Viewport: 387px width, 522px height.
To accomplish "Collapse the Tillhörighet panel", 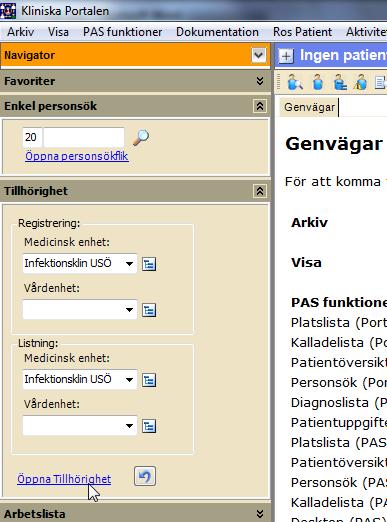I will pyautogui.click(x=260, y=191).
